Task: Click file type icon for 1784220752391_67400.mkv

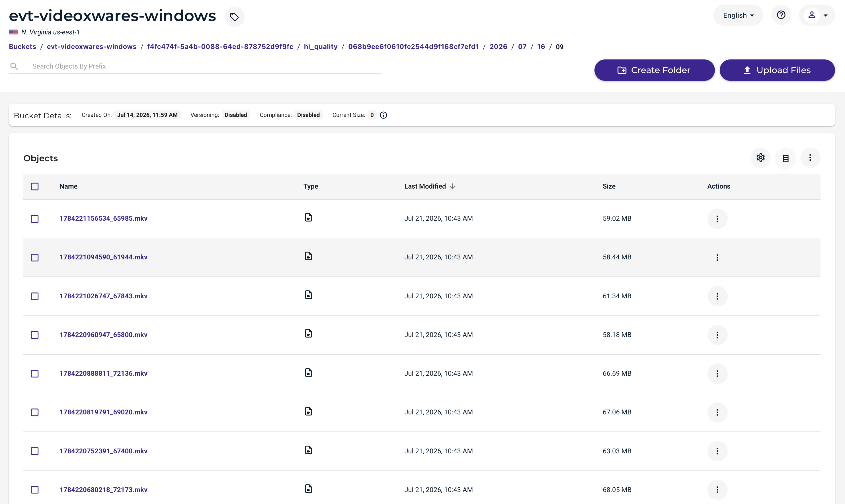Action: click(308, 450)
